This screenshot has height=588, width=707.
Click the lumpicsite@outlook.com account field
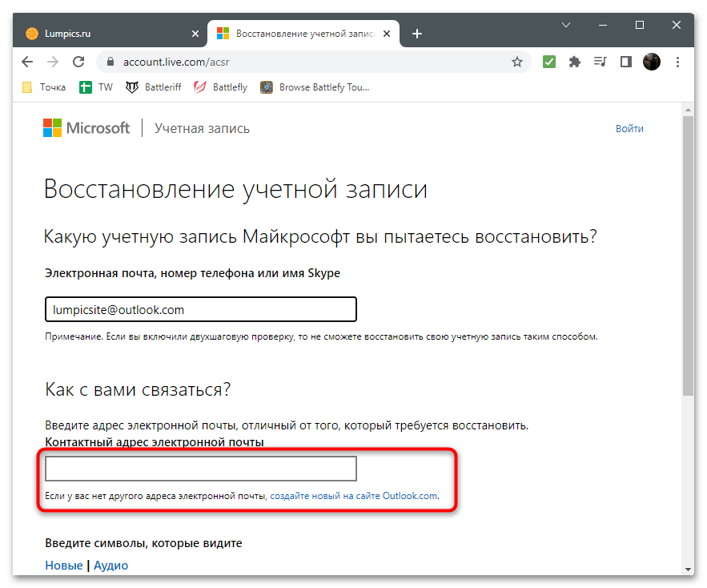pos(201,309)
